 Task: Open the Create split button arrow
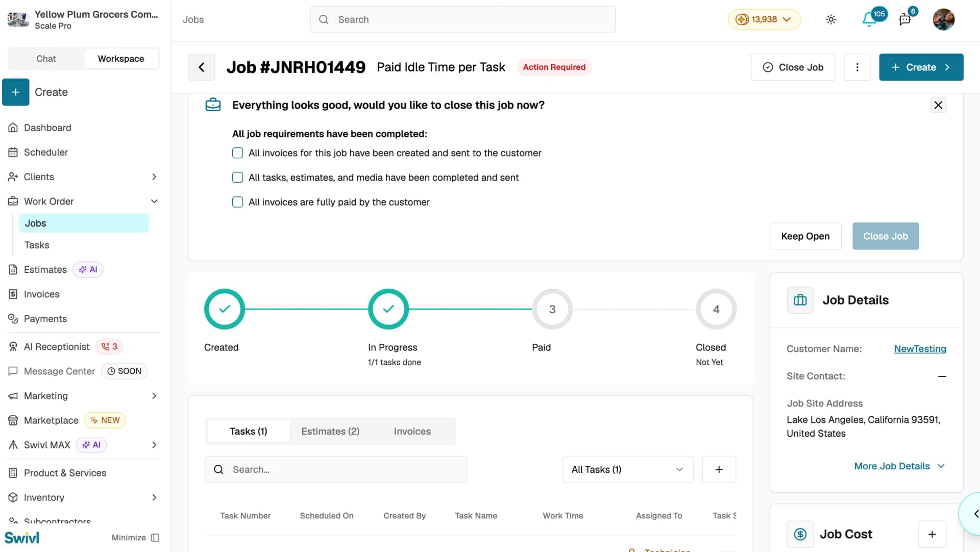coord(947,67)
